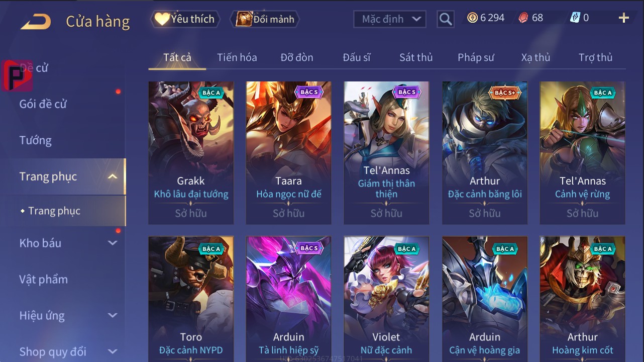
Task: Collapse the Trang phục sidebar section
Action: point(113,176)
